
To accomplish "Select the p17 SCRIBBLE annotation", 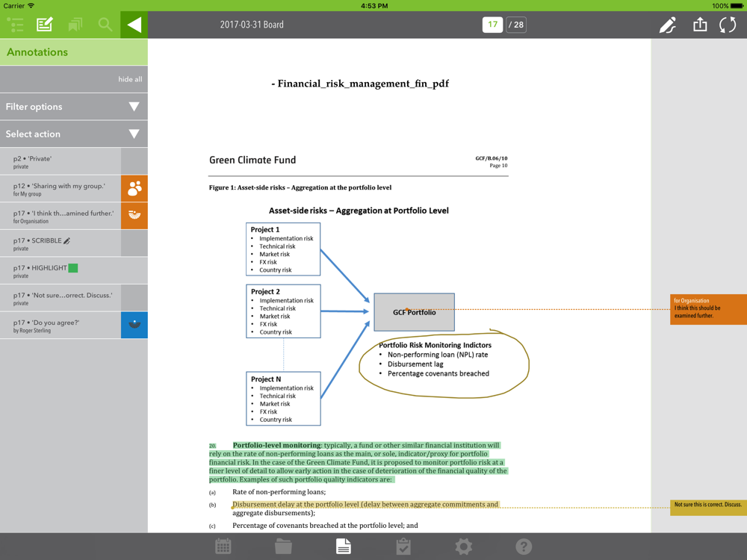I will coord(61,243).
